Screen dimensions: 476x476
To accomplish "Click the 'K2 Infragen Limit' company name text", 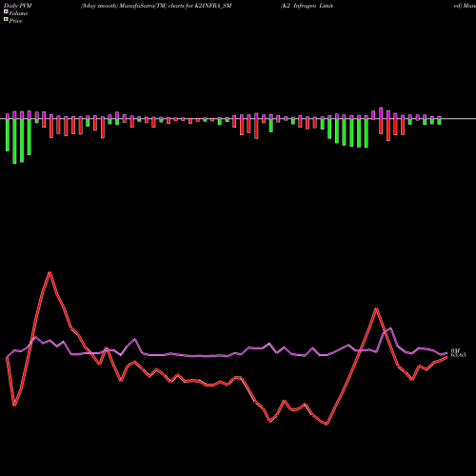I will click(x=307, y=6).
